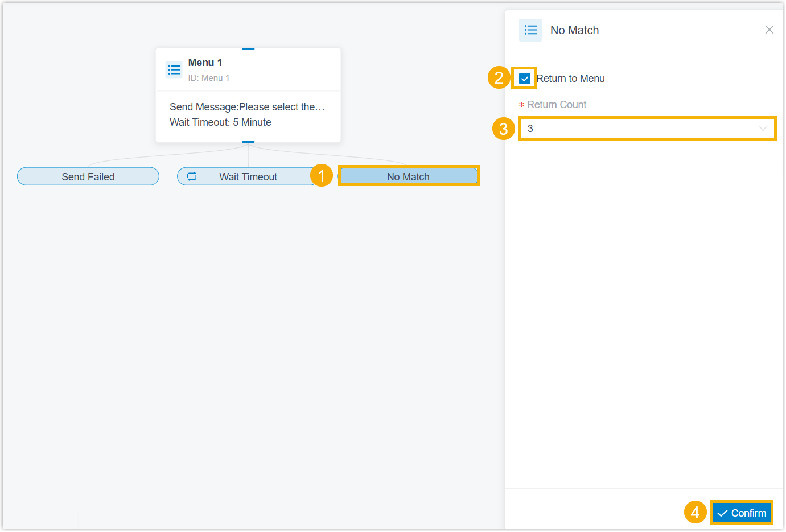Click the orange step 3 badge
The image size is (786, 532).
coord(504,129)
